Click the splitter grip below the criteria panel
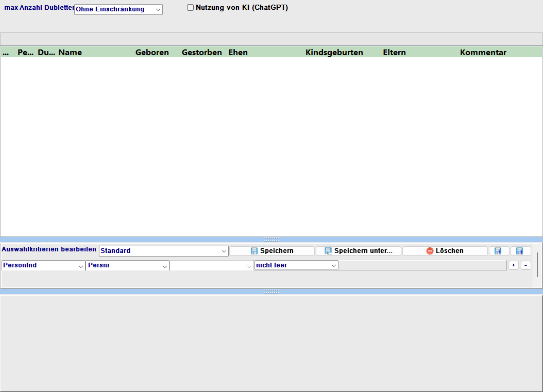This screenshot has width=543, height=392. tap(271, 291)
